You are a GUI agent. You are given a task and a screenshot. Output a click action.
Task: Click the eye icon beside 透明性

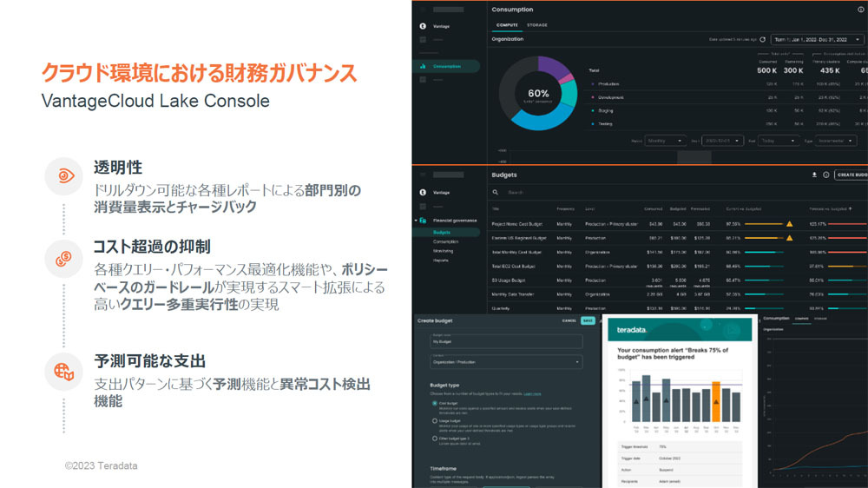coord(65,176)
